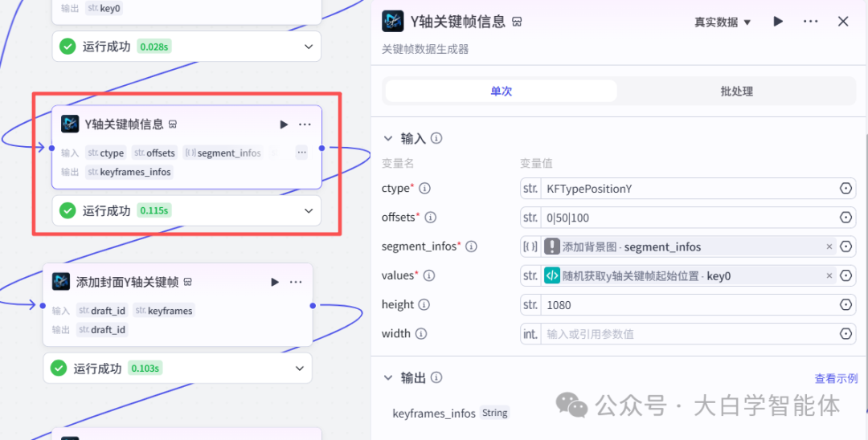Open the 真实数据 dropdown in panel header
Image resolution: width=868 pixels, height=440 pixels.
pyautogui.click(x=723, y=22)
